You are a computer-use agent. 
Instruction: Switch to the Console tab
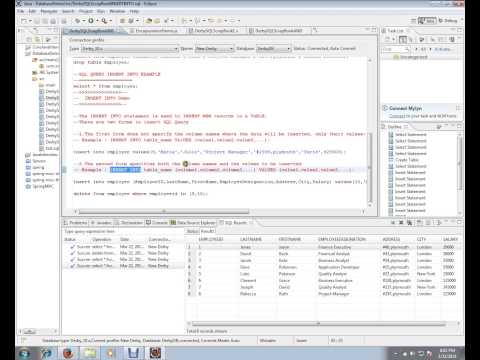pos(157,223)
